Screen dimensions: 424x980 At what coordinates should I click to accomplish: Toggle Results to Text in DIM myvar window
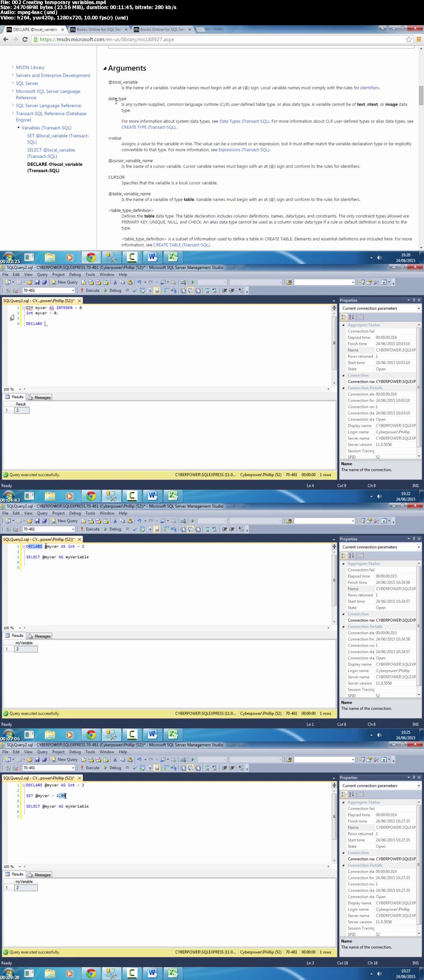[183, 290]
